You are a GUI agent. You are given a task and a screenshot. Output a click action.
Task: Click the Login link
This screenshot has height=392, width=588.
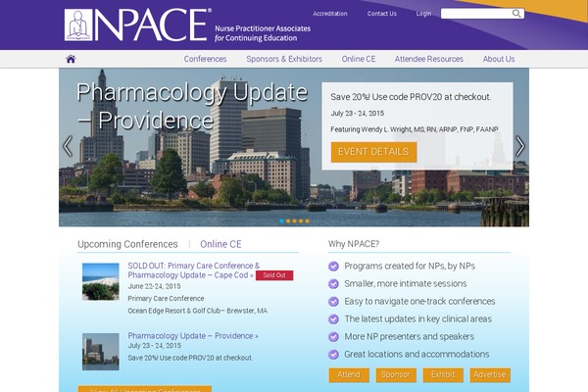coord(423,14)
